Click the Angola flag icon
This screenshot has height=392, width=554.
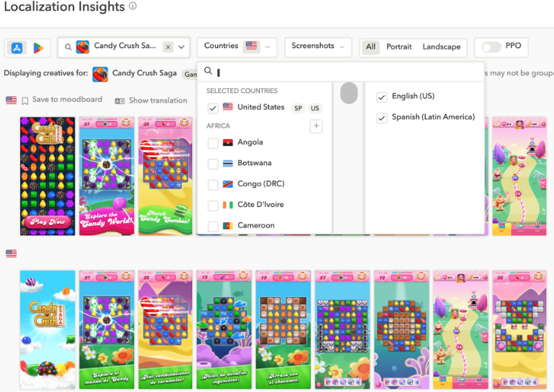pos(228,143)
